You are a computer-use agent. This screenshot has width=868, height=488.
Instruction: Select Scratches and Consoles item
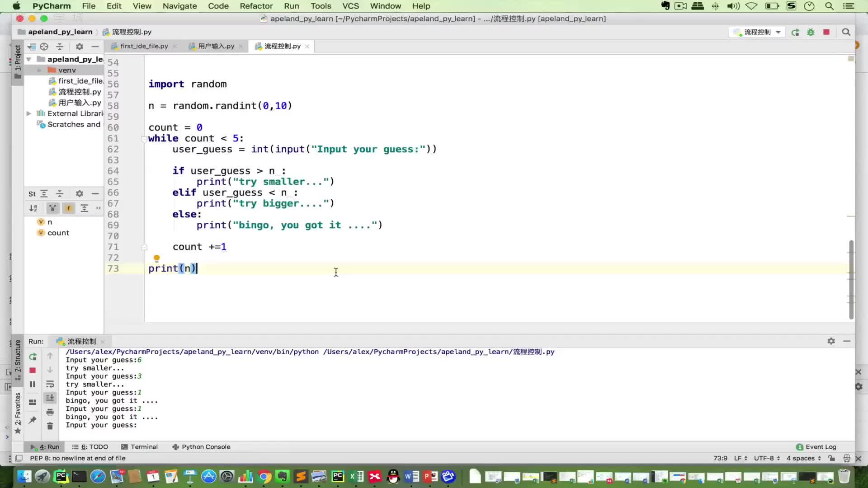(x=70, y=124)
